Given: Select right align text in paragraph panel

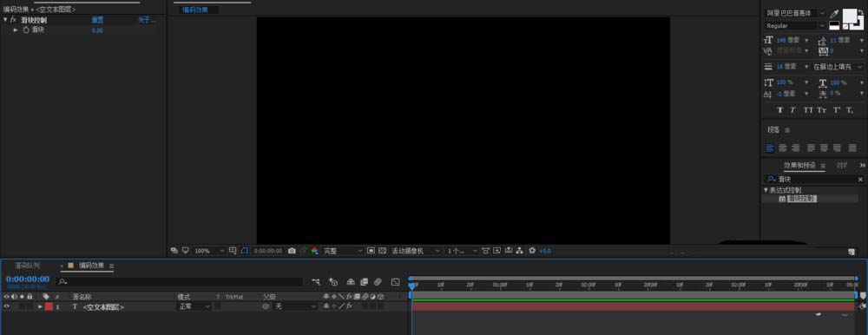Looking at the screenshot, I should tap(795, 148).
